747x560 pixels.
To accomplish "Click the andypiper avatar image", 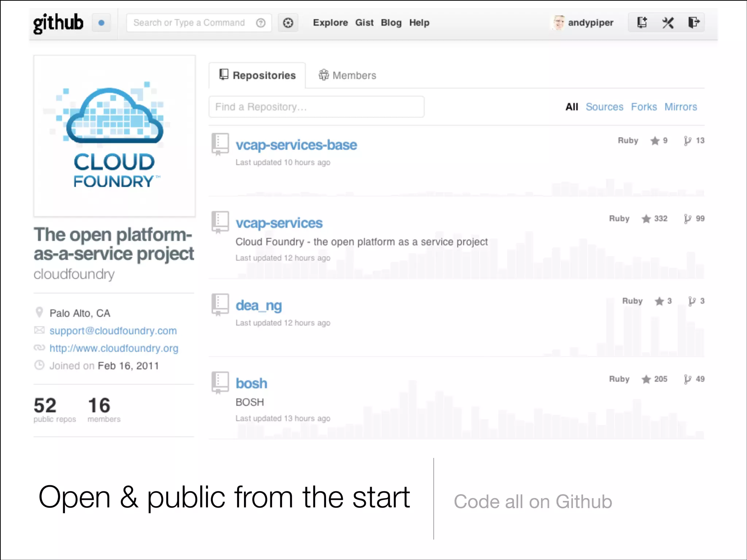I will (x=558, y=23).
